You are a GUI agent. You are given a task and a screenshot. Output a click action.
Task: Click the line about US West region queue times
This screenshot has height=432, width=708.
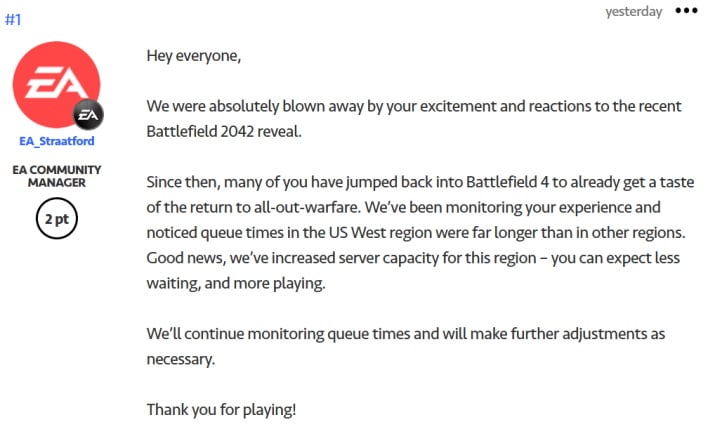pyautogui.click(x=415, y=233)
